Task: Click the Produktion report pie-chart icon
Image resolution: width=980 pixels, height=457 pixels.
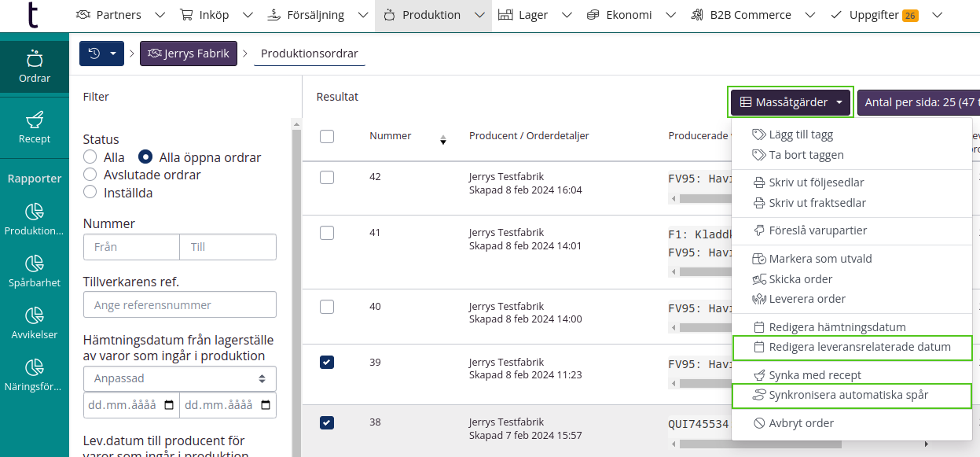Action: click(34, 212)
